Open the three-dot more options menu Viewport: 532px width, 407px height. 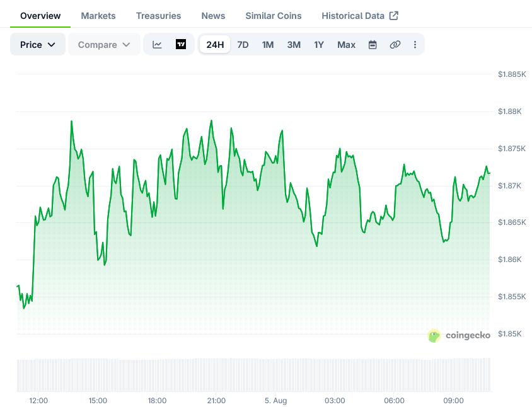pyautogui.click(x=415, y=45)
